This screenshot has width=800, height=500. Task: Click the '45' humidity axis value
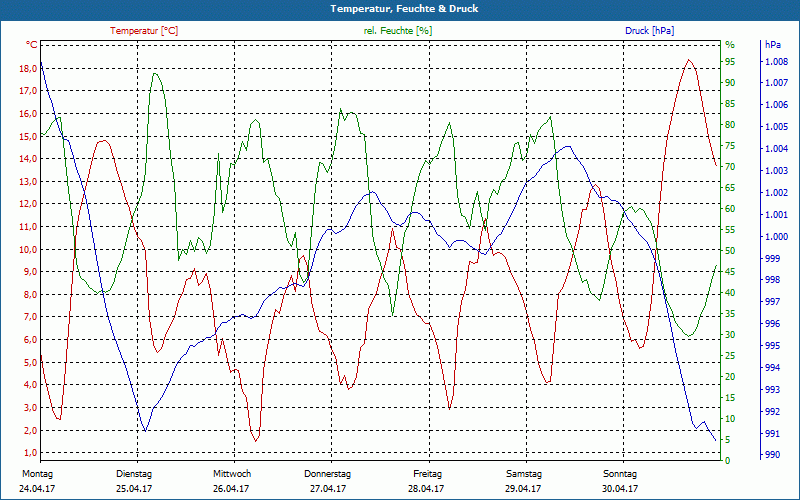click(730, 272)
